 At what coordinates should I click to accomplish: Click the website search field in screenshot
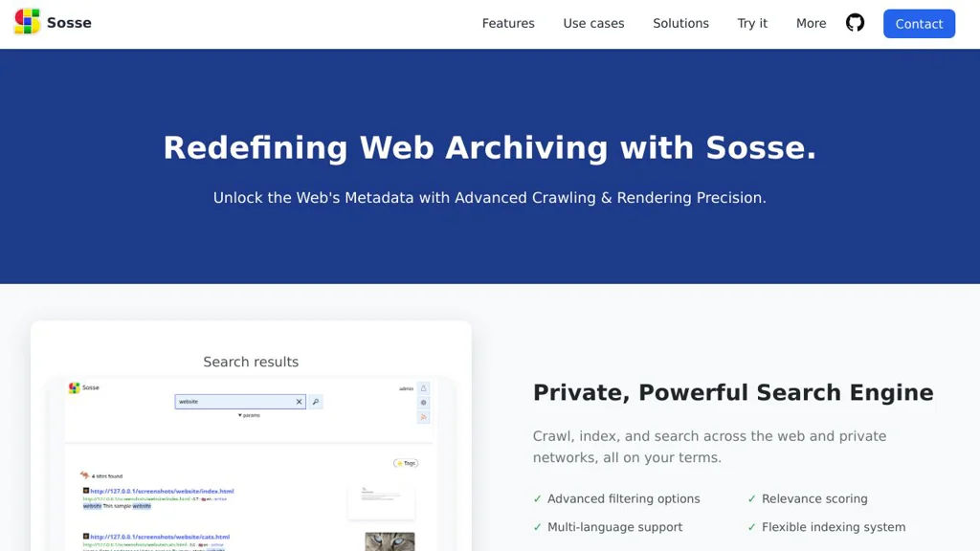(x=240, y=402)
